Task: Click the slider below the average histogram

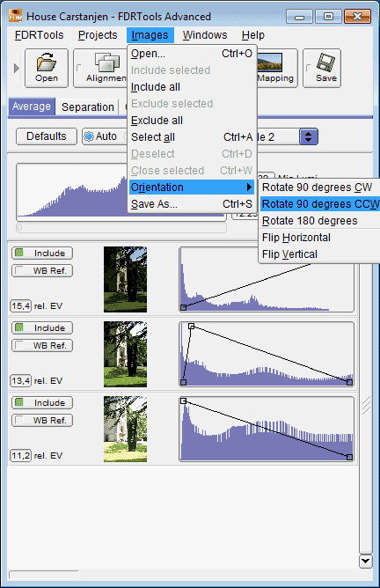Action: point(121,228)
